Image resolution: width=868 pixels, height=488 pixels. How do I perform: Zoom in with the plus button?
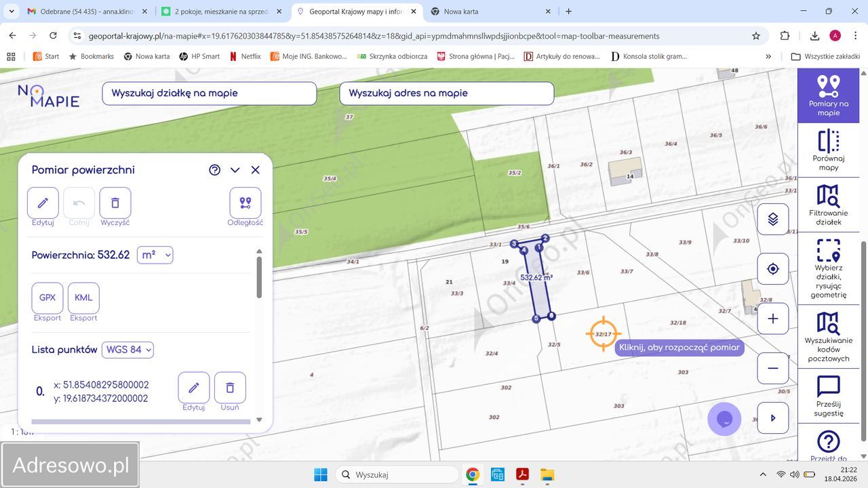772,319
